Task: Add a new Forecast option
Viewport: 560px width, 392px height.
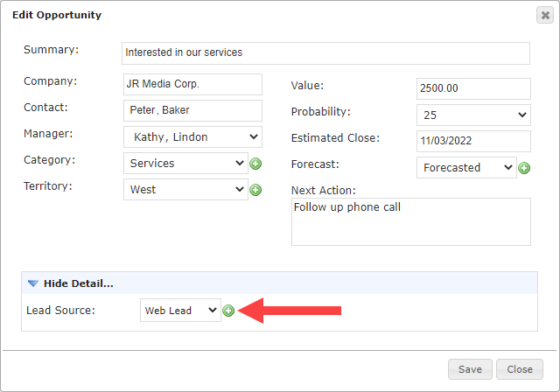Action: [524, 168]
